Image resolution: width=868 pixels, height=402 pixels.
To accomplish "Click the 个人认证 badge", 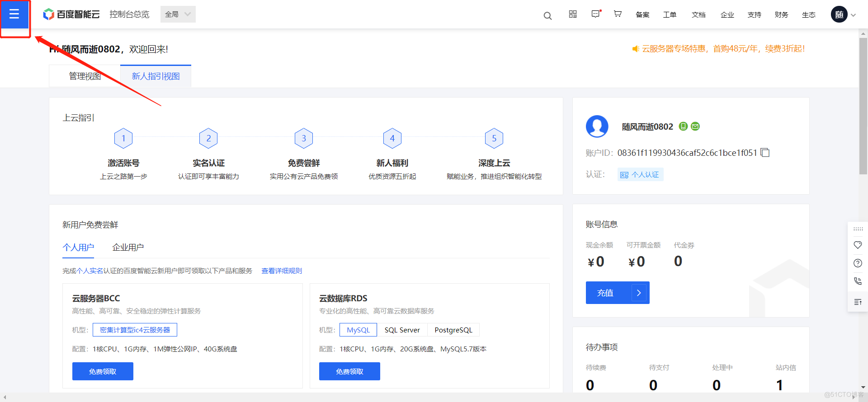I will [x=641, y=174].
